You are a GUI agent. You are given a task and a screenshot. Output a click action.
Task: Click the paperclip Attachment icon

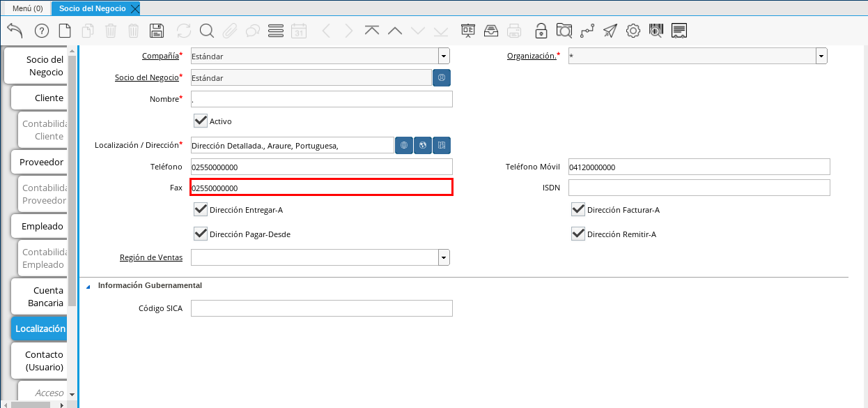click(230, 31)
